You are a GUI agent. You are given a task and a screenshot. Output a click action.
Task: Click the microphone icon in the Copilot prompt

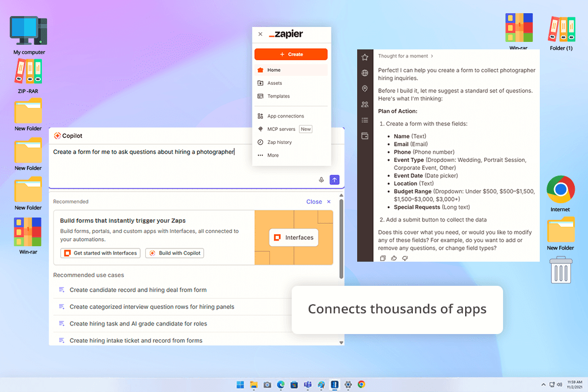322,180
